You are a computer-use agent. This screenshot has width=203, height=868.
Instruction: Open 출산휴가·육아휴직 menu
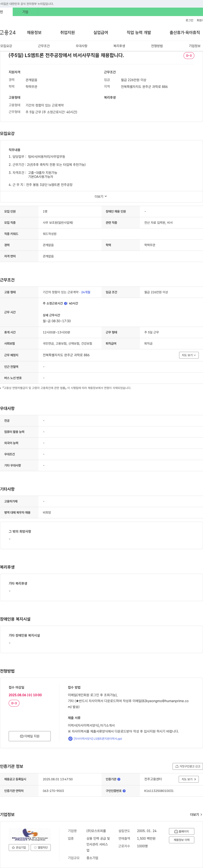pyautogui.click(x=184, y=32)
